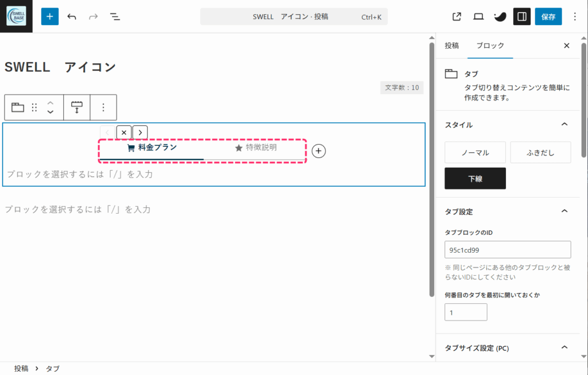Viewport: 588px width, 375px height.
Task: Close the settings sidebar
Action: 567,46
